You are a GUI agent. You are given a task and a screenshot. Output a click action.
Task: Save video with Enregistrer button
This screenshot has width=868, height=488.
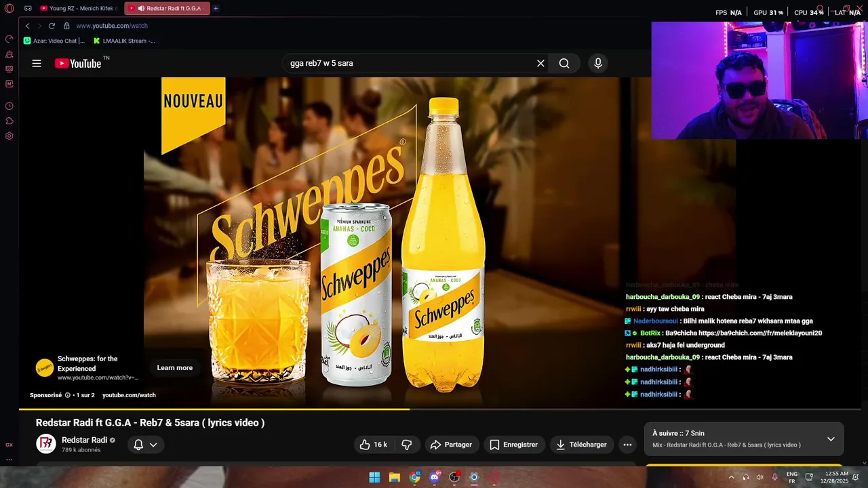click(x=513, y=445)
